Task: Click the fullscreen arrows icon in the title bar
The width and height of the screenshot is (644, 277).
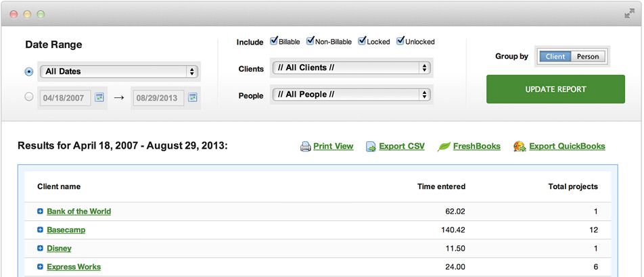Action: (x=629, y=14)
